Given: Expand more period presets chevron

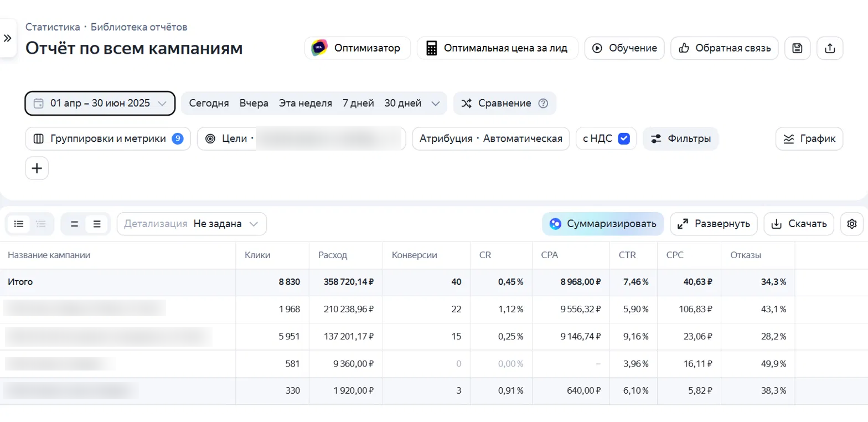Looking at the screenshot, I should 435,104.
